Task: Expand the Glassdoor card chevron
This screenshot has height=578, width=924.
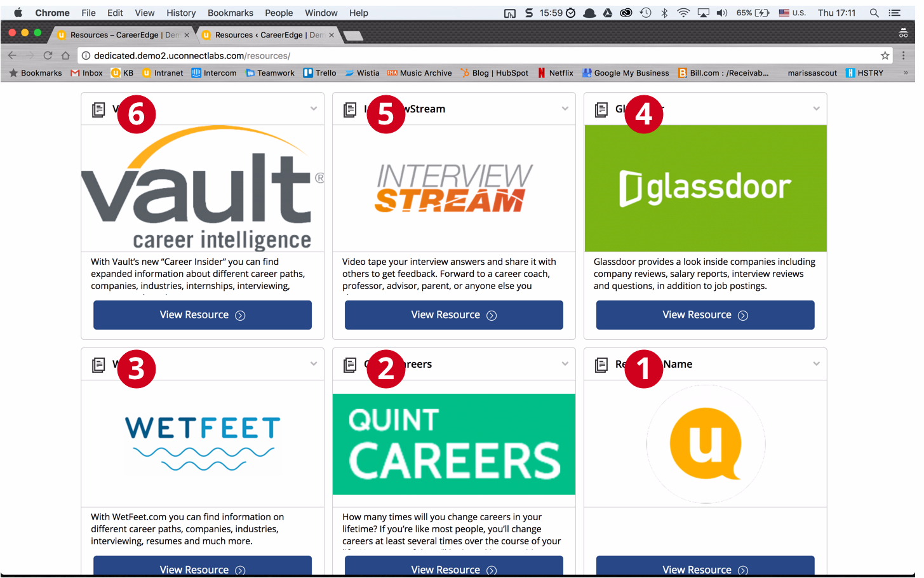Action: 816,109
